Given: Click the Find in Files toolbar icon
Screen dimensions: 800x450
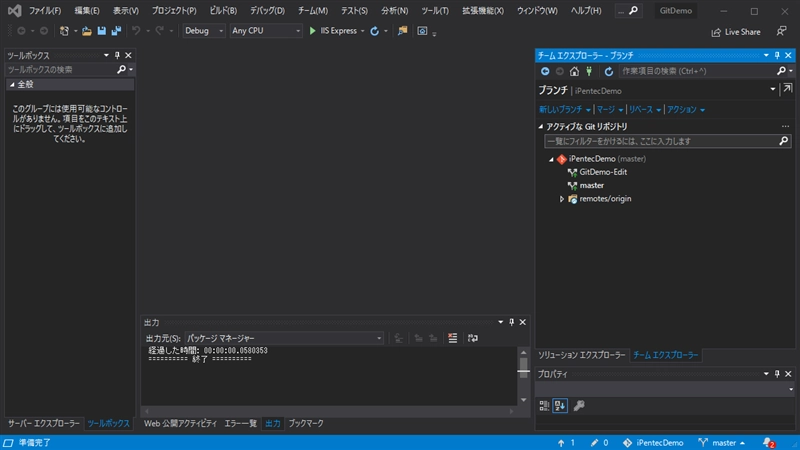Looking at the screenshot, I should 403,31.
